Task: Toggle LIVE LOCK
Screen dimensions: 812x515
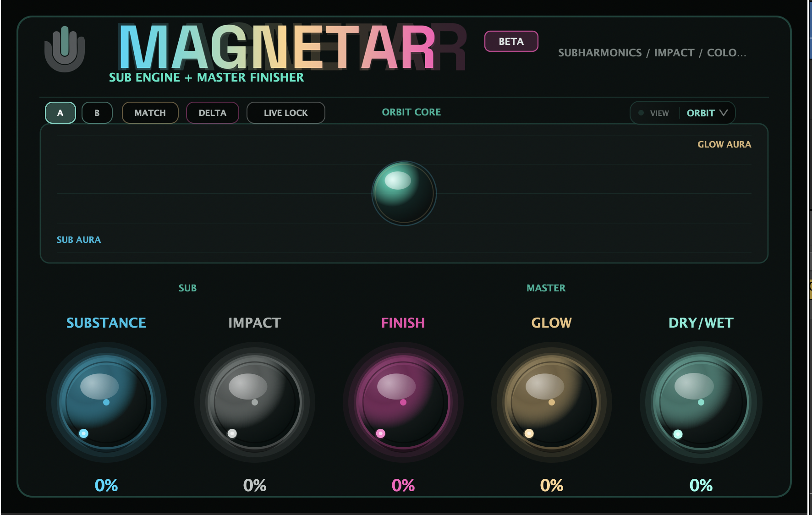Action: 286,113
